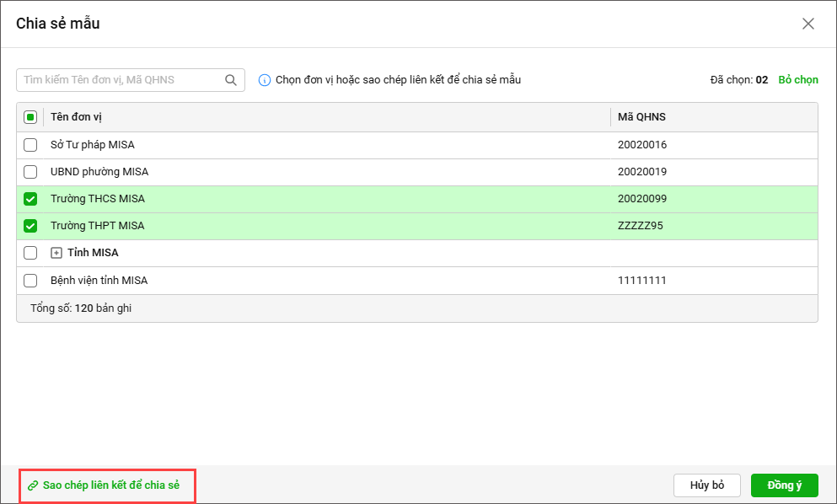Select the Bệnh viện tỉnh MISA row name
The height and width of the screenshot is (504, 837).
tap(99, 280)
